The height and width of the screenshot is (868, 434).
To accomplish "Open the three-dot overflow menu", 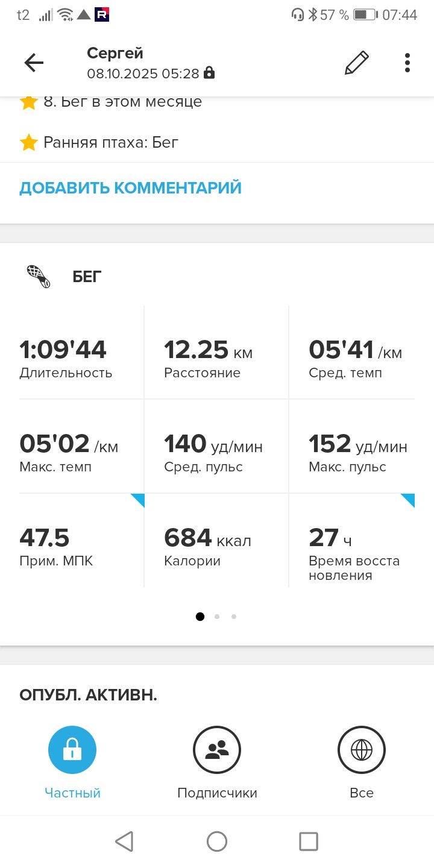I will coord(407,63).
